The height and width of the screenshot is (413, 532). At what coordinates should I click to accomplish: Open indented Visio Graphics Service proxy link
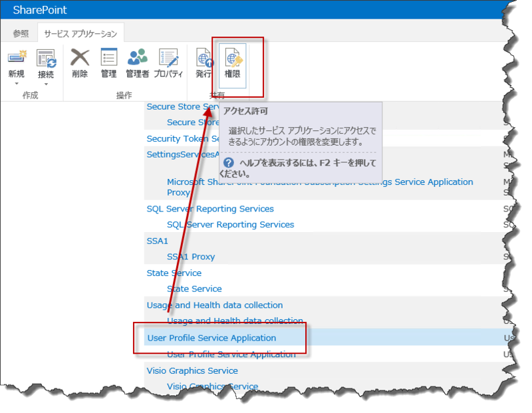click(212, 386)
